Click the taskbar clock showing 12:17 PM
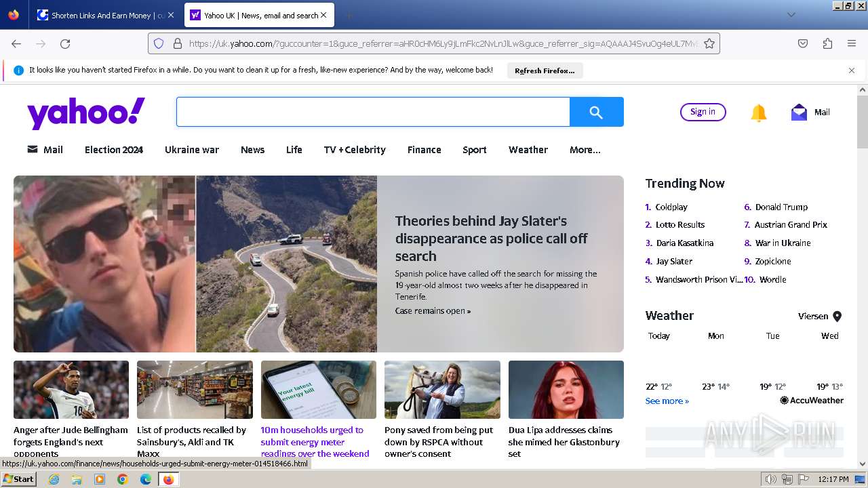 pos(833,479)
